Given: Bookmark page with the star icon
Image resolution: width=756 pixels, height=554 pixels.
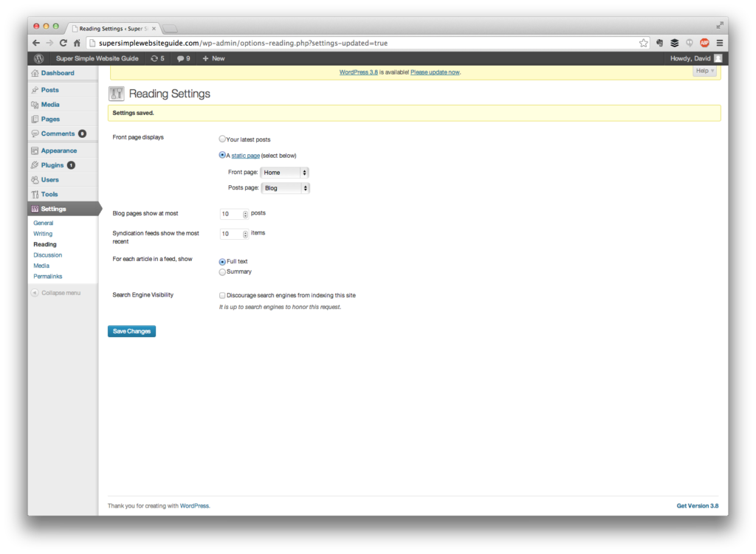Looking at the screenshot, I should pos(644,43).
